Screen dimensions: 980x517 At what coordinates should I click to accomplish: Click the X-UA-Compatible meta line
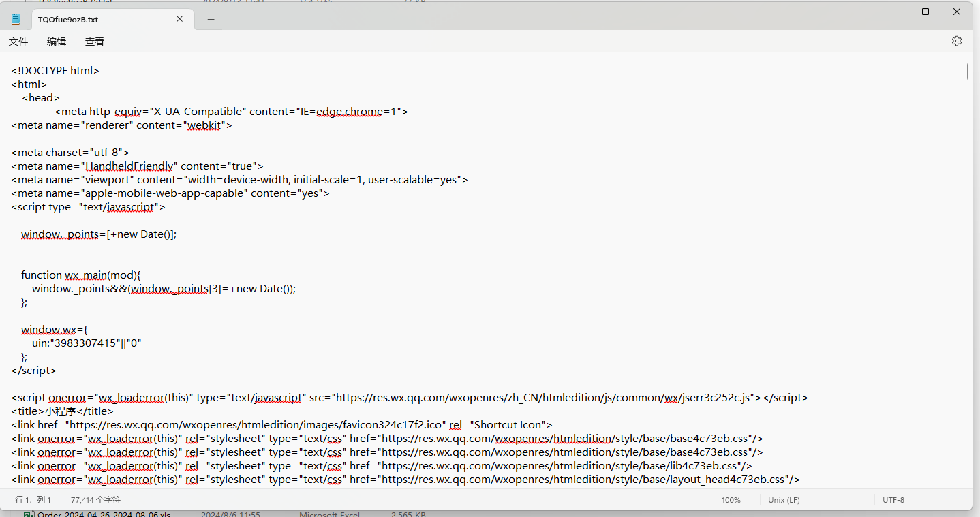231,111
